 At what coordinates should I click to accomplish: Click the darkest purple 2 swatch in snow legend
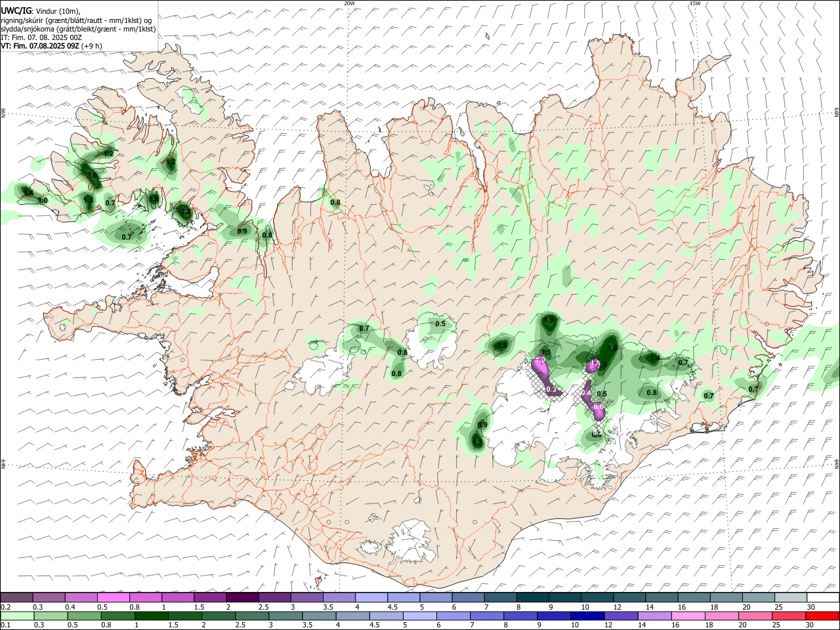242,598
